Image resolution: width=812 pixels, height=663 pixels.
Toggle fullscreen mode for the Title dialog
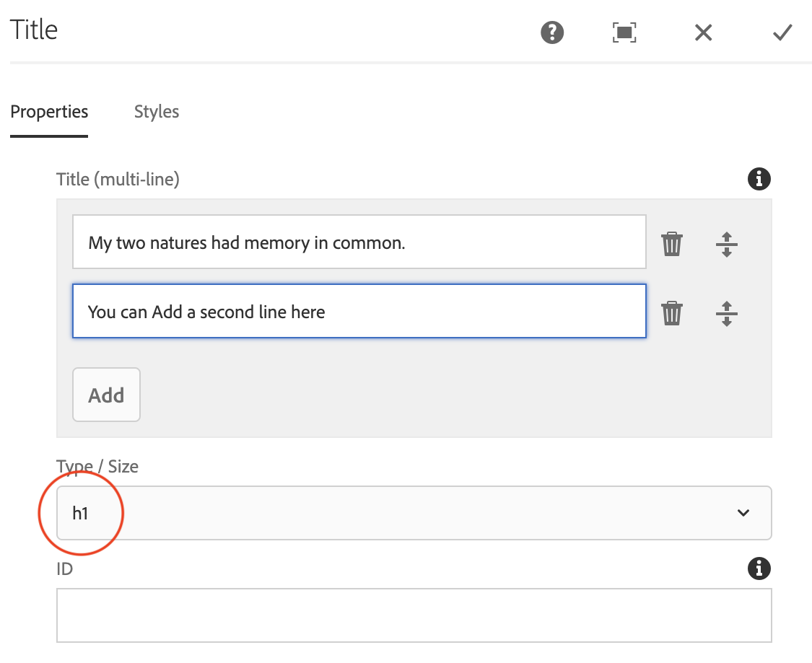click(x=624, y=32)
